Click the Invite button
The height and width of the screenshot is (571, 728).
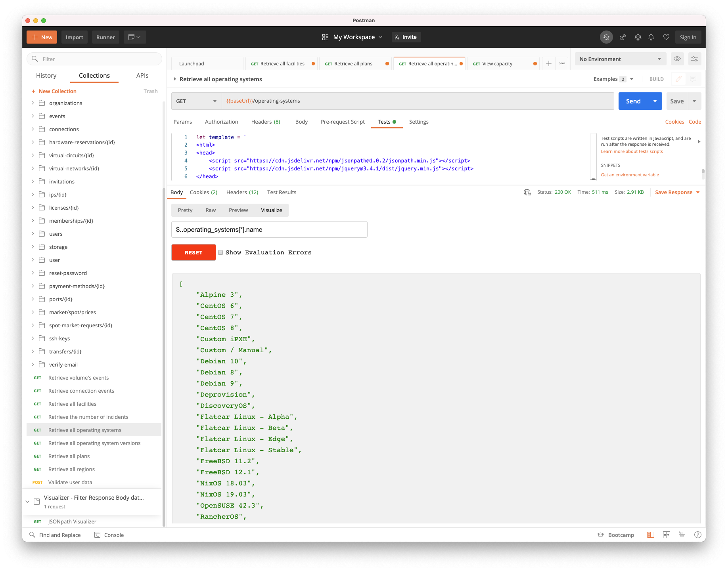(406, 37)
